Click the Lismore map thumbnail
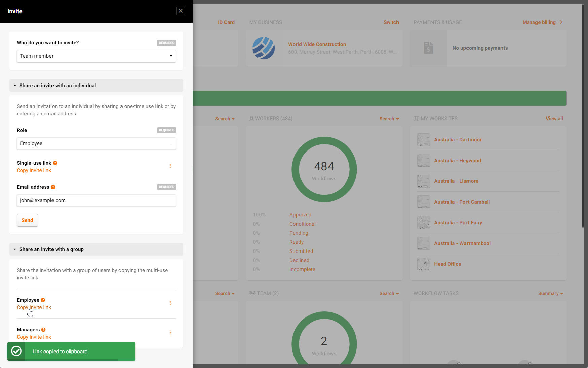 [424, 181]
